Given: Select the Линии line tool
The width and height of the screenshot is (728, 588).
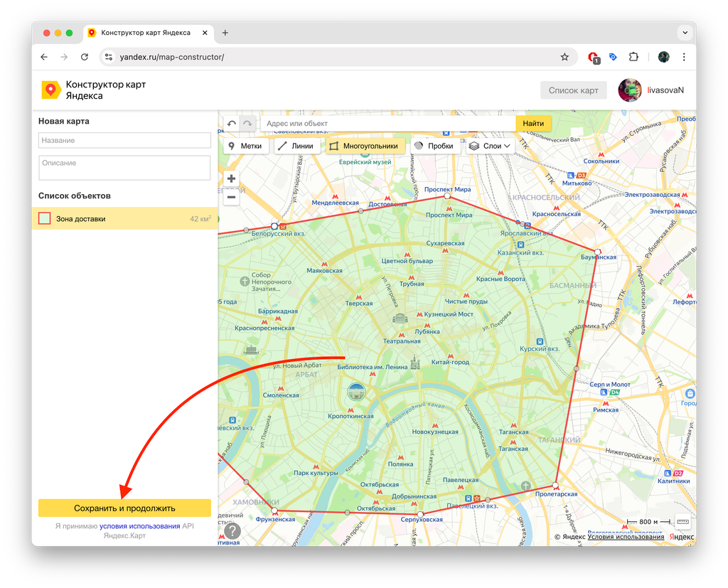Looking at the screenshot, I should pos(296,146).
